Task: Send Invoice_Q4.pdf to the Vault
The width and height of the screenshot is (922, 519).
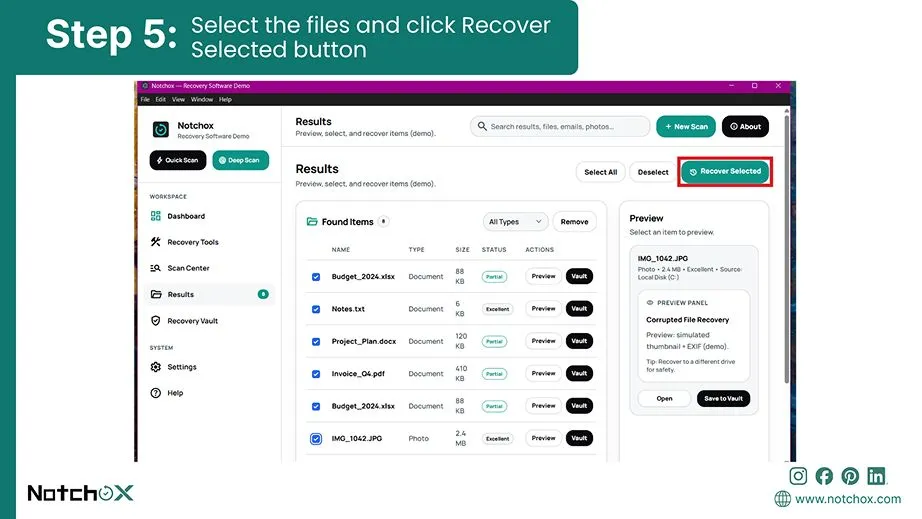Action: pos(579,373)
